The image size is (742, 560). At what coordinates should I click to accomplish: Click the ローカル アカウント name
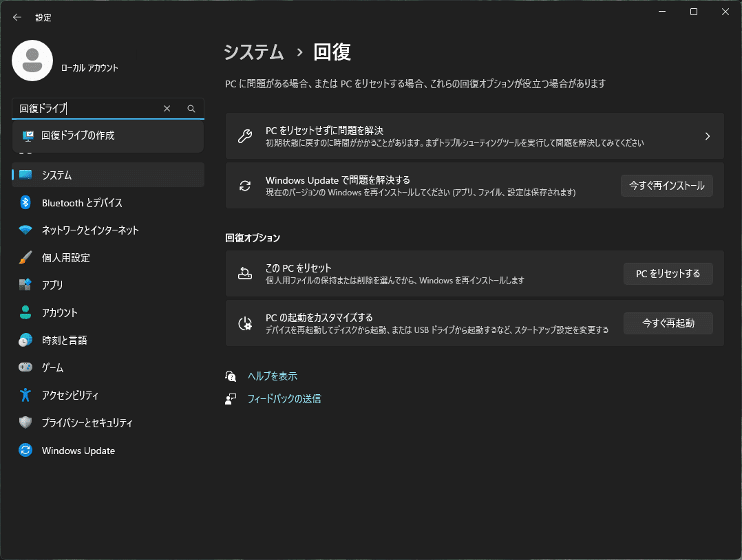(89, 67)
